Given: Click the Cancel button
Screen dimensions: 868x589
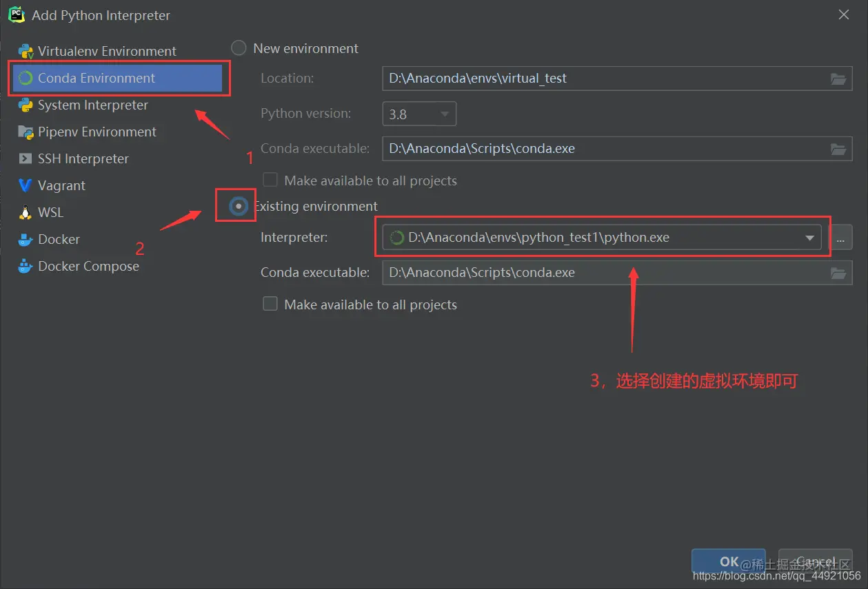Looking at the screenshot, I should [x=816, y=561].
